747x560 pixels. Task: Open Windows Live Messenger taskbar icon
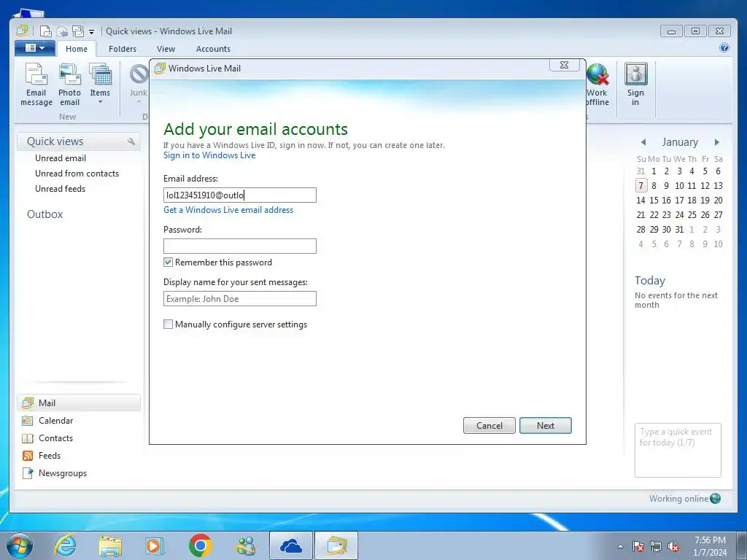(x=245, y=545)
